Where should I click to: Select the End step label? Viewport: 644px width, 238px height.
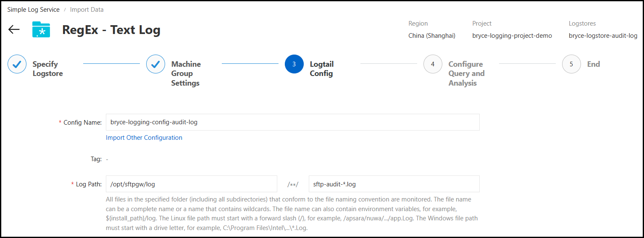point(593,64)
